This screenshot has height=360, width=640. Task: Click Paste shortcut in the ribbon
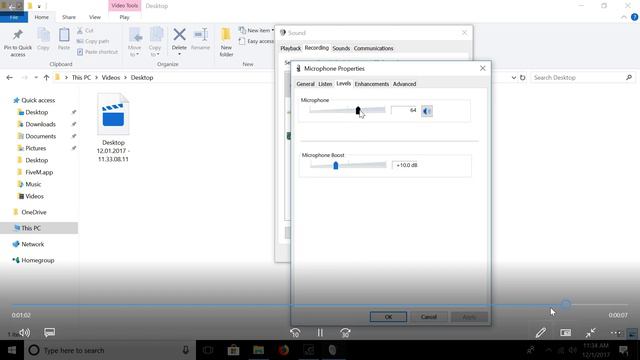[97, 52]
